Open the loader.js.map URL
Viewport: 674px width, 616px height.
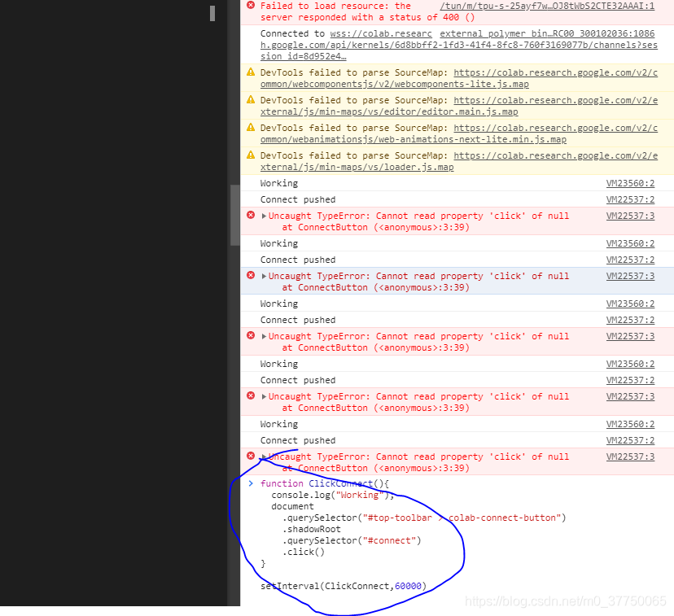[x=458, y=161]
